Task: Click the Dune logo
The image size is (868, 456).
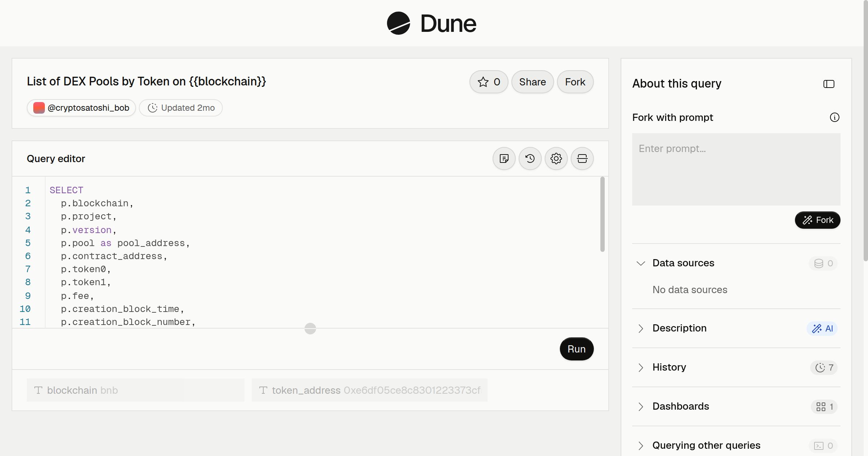Action: [431, 23]
